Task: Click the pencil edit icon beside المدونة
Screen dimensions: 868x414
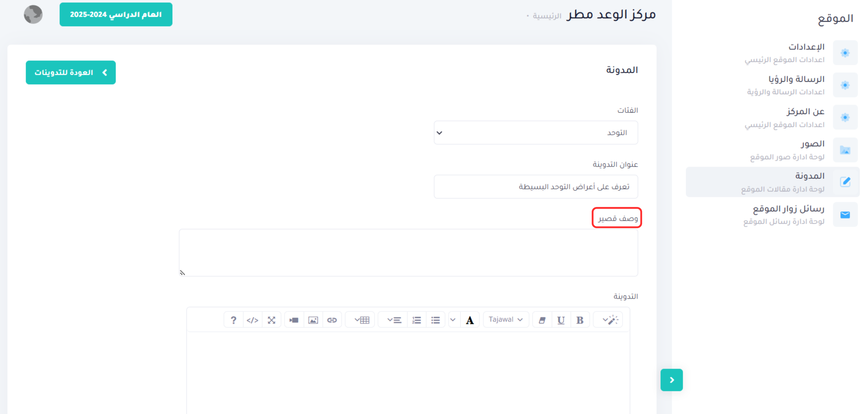Action: pyautogui.click(x=845, y=182)
